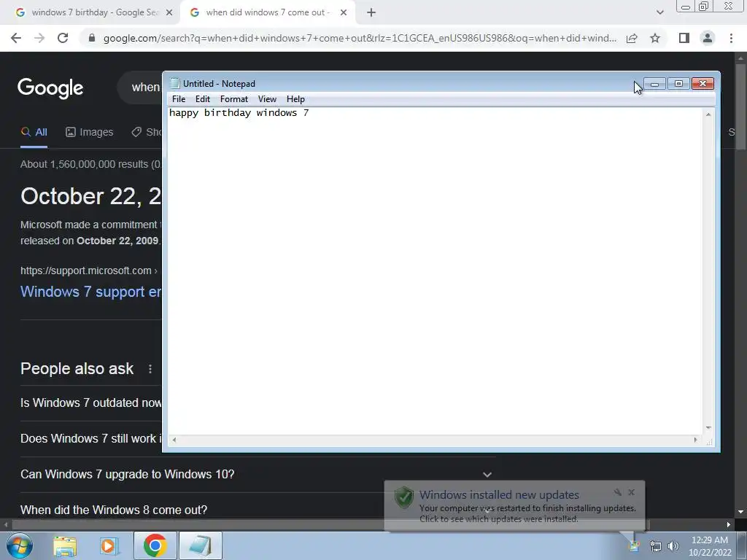The image size is (747, 560).
Task: Click the Chrome address bar URL
Action: click(360, 38)
